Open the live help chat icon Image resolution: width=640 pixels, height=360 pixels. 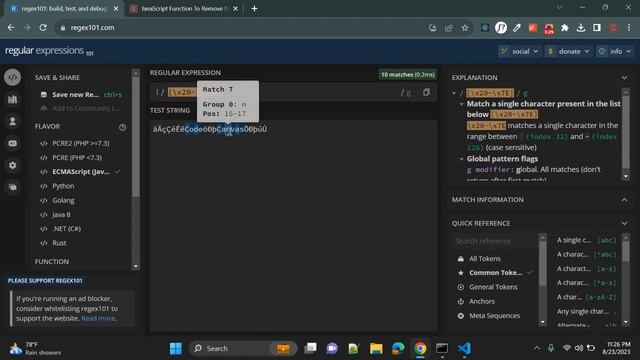point(13,187)
